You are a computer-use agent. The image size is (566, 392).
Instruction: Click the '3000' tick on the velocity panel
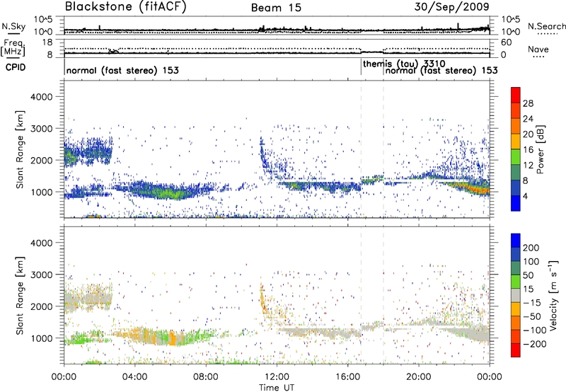41,275
